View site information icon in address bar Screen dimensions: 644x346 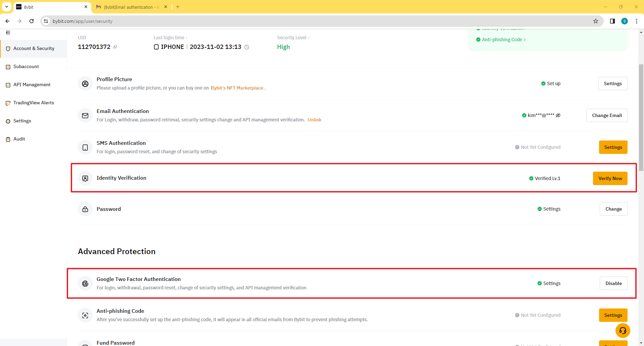tap(46, 21)
